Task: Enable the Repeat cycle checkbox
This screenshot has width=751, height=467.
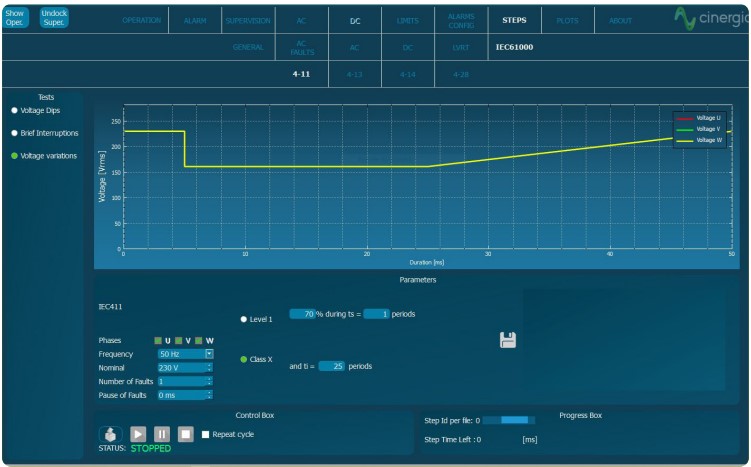Action: pyautogui.click(x=206, y=434)
